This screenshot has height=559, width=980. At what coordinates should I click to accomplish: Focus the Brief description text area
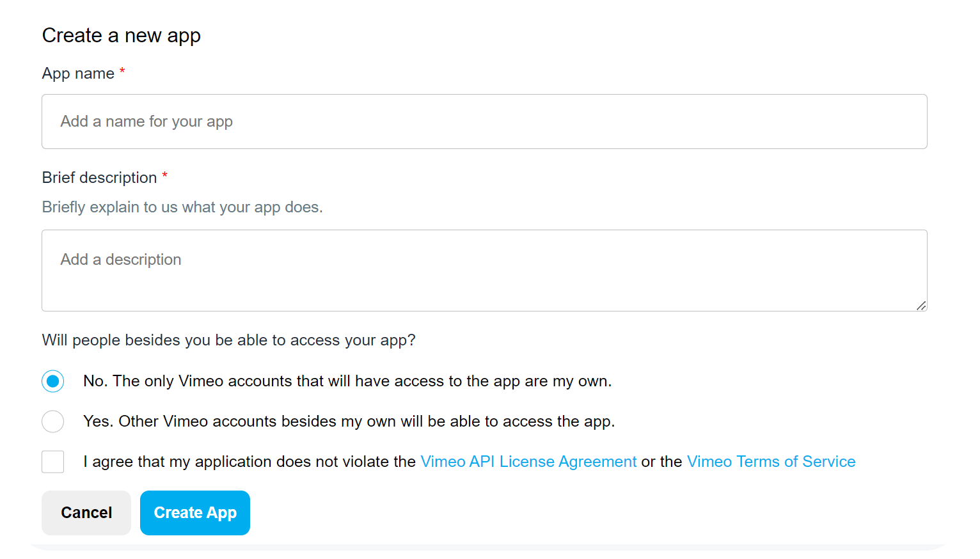click(x=484, y=270)
